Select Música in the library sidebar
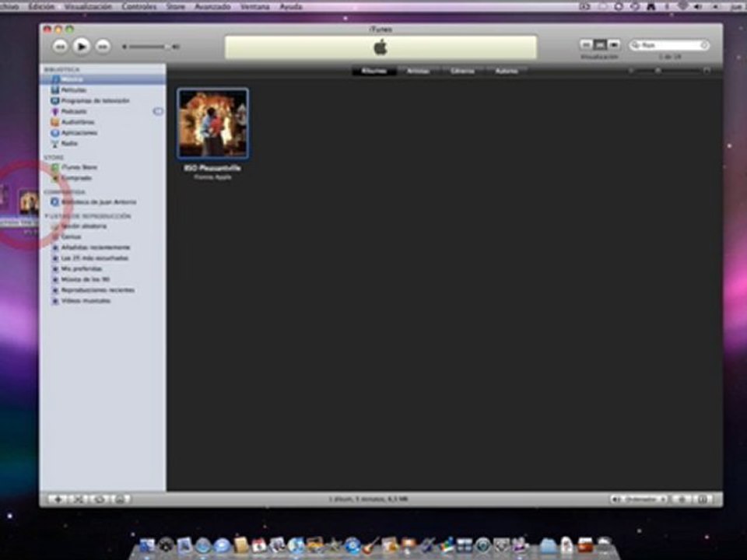Viewport: 747px width, 560px height. click(103, 79)
